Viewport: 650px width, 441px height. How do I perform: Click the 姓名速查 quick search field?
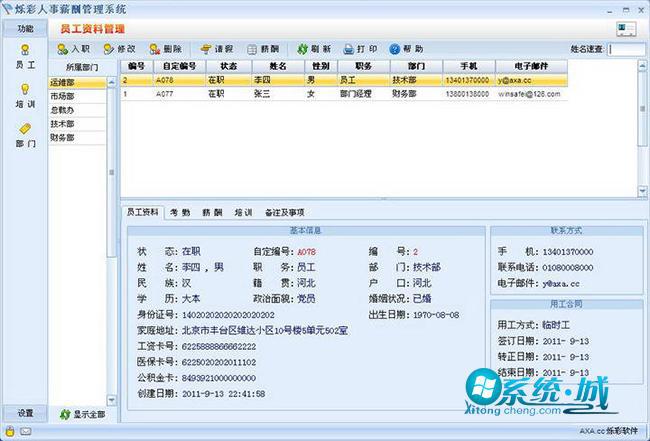[626, 48]
